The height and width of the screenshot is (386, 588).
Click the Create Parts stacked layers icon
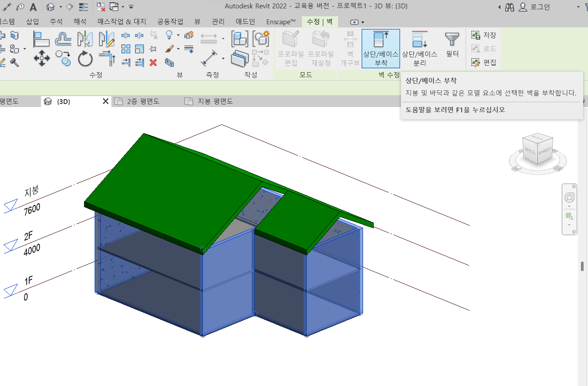point(240,58)
